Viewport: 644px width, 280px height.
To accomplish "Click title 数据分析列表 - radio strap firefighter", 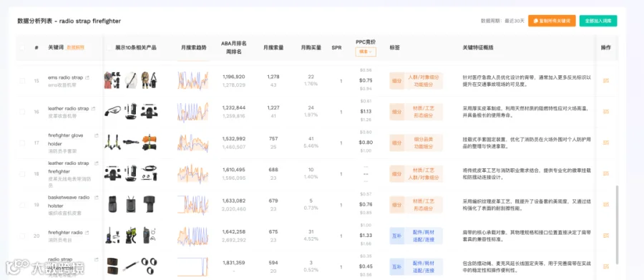I will pos(69,21).
